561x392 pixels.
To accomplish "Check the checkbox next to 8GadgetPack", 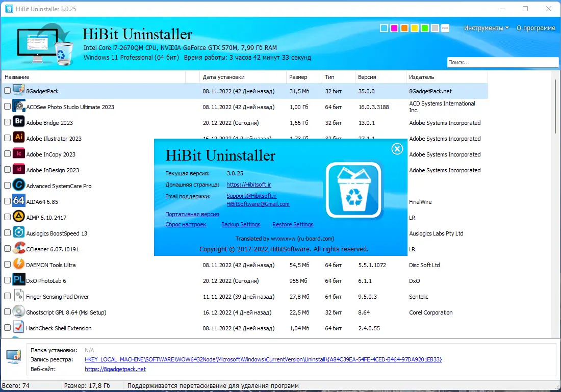I will click(8, 91).
